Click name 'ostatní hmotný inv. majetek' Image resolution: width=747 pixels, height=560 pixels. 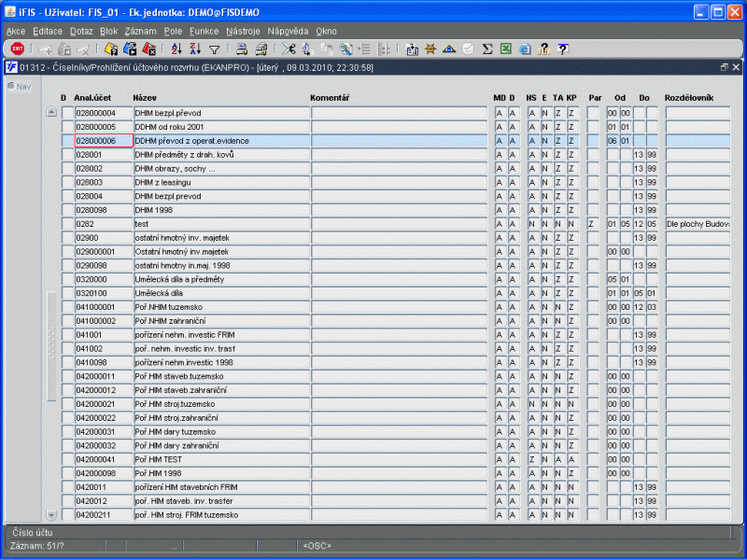coord(221,238)
